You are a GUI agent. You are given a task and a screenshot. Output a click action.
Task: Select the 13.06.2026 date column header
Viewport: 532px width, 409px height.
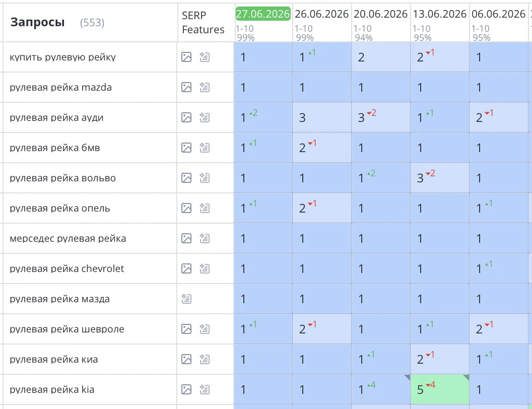[439, 14]
